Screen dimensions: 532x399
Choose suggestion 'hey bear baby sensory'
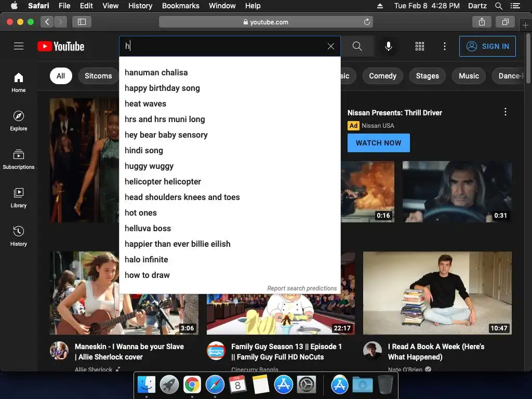point(230,135)
